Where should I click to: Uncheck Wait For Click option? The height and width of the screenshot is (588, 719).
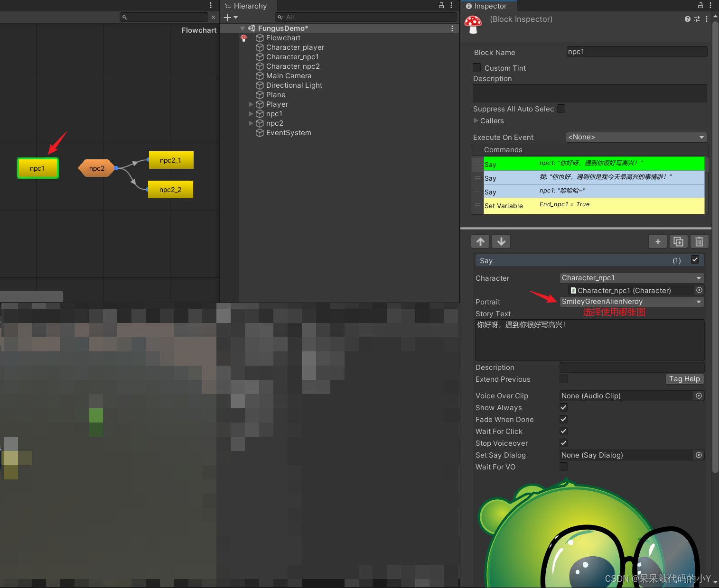(x=563, y=431)
